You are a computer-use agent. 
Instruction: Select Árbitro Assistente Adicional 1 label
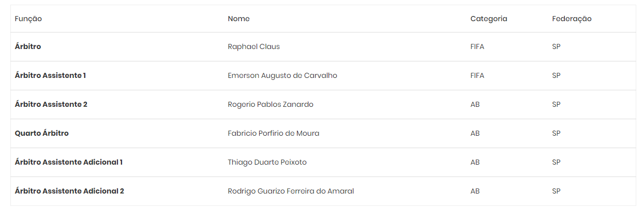tap(68, 162)
